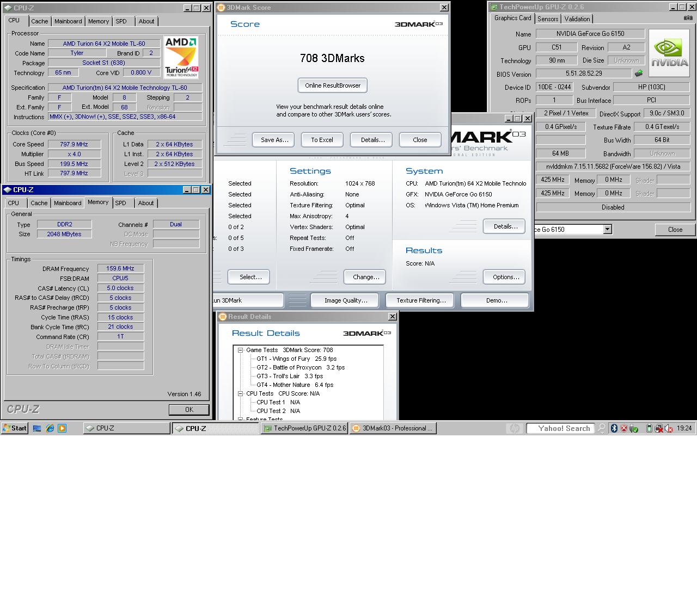697x616 pixels.
Task: Click the AMD Turion 64 X2 logo in CPU-Z
Action: (181, 58)
